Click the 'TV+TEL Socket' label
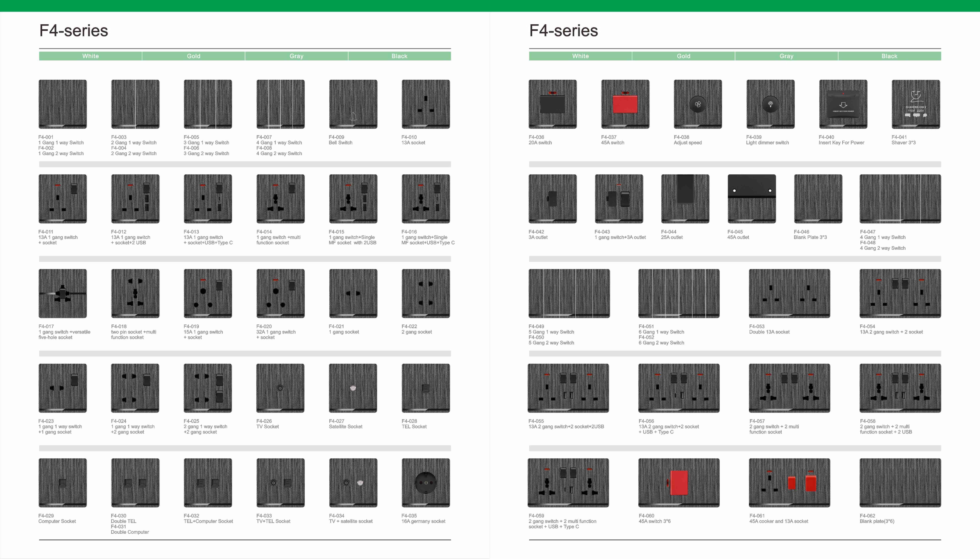The image size is (980, 559). click(x=273, y=521)
